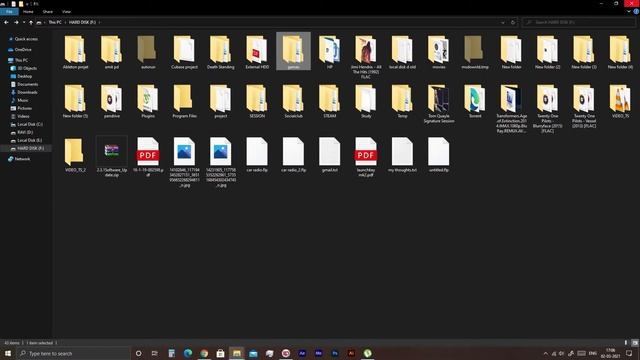Go up one folder level
The width and height of the screenshot is (640, 360).
(x=31, y=22)
